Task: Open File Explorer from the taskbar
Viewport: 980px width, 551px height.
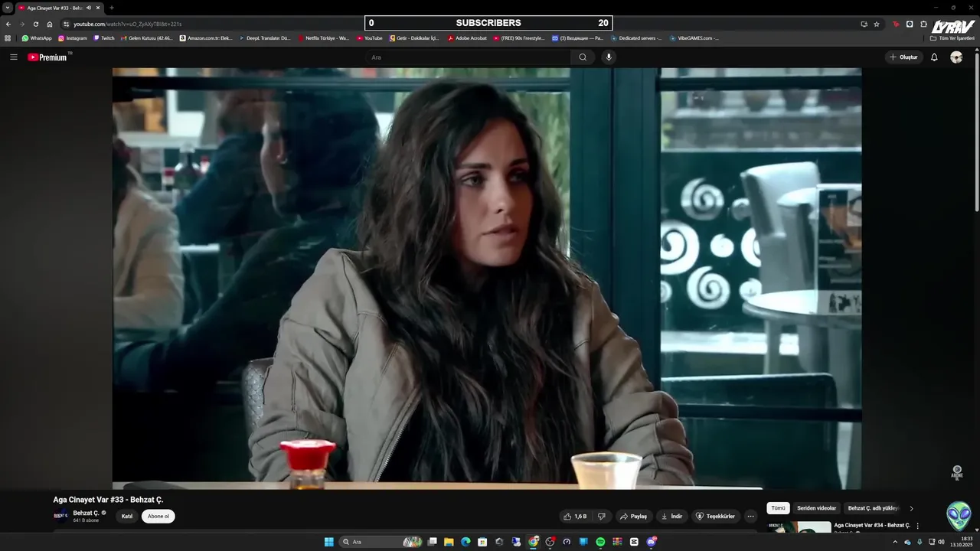Action: tap(449, 542)
